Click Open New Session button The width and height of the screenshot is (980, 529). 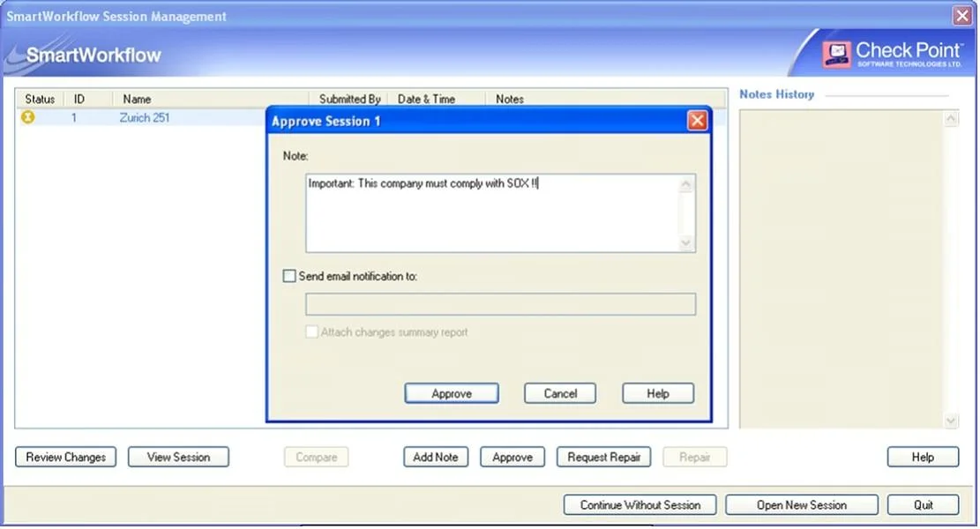801,504
